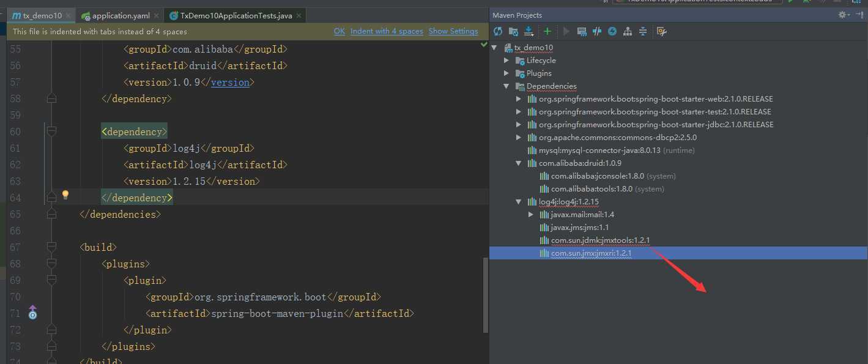
Task: Hide the Maven Projects panel
Action: coord(859,15)
